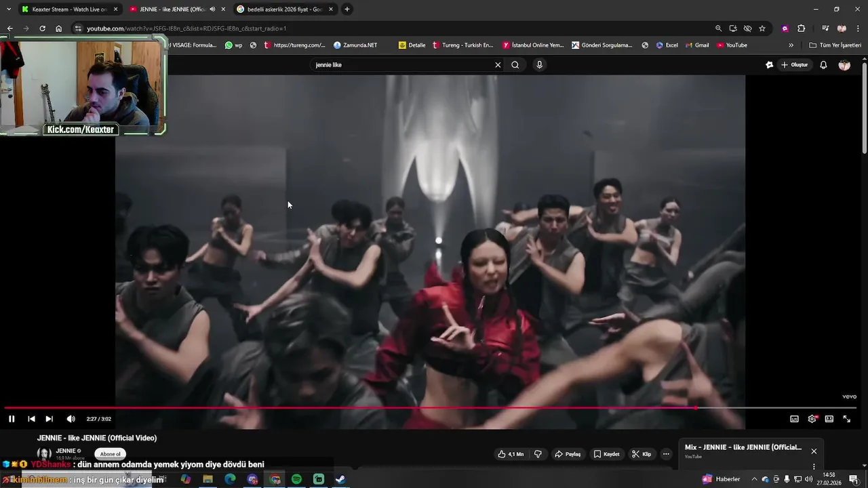868x488 pixels.
Task: Go back in browser history
Action: coord(9,28)
